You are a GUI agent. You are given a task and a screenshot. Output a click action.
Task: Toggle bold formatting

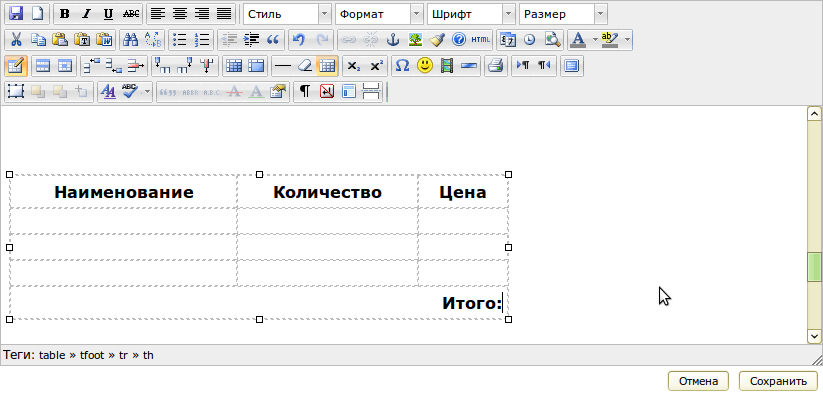pyautogui.click(x=65, y=14)
